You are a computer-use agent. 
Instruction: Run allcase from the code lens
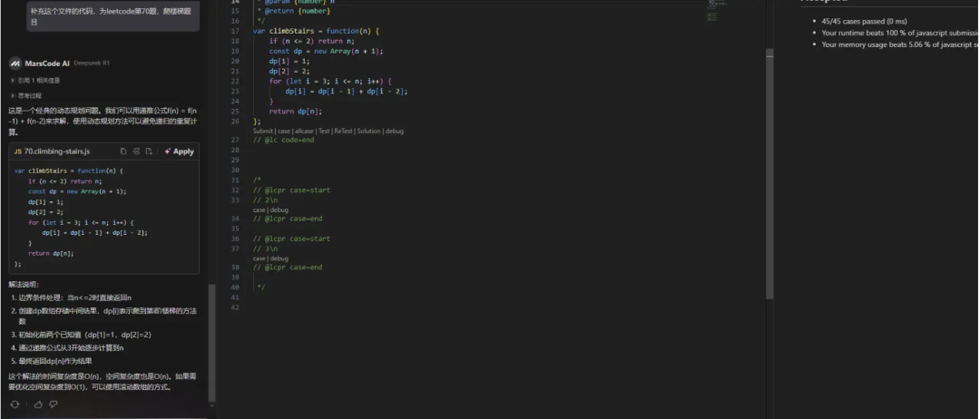302,131
